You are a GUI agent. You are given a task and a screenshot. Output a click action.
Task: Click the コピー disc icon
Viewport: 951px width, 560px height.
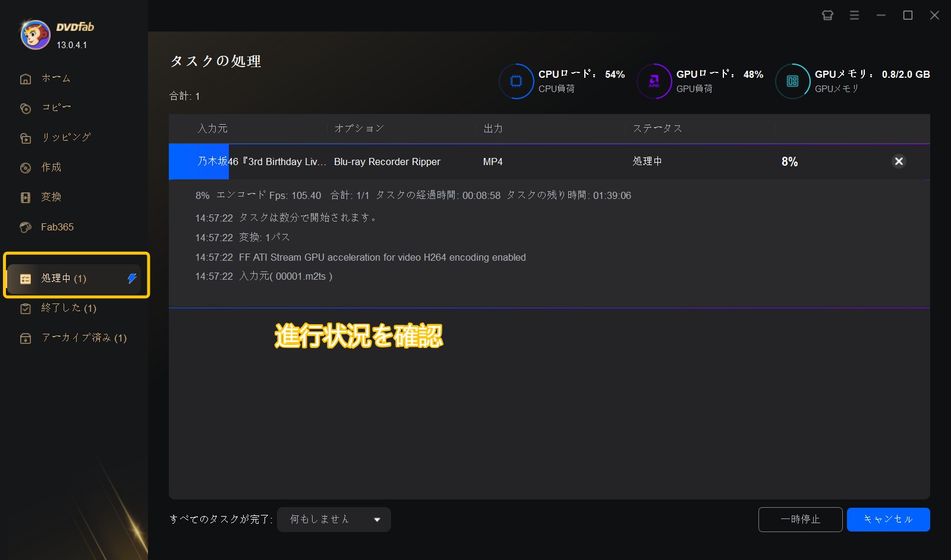coord(26,108)
